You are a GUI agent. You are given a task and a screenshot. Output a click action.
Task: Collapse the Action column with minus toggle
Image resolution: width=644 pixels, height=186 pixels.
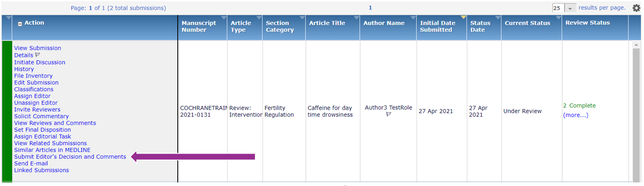[x=20, y=24]
